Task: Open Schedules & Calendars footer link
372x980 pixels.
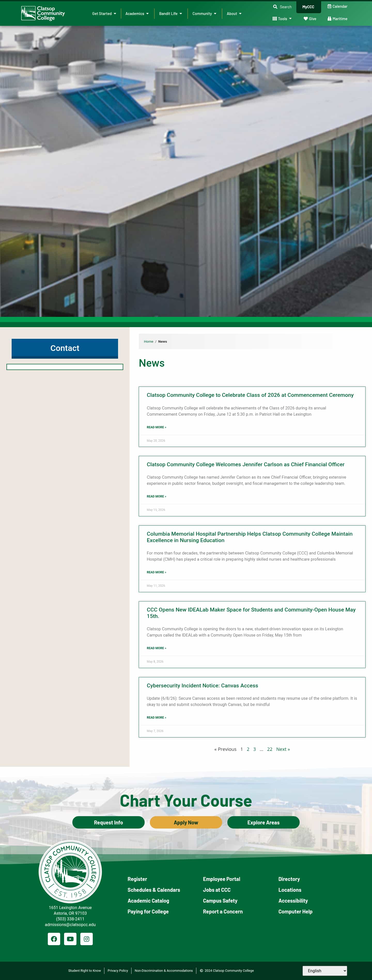Action: [x=154, y=890]
